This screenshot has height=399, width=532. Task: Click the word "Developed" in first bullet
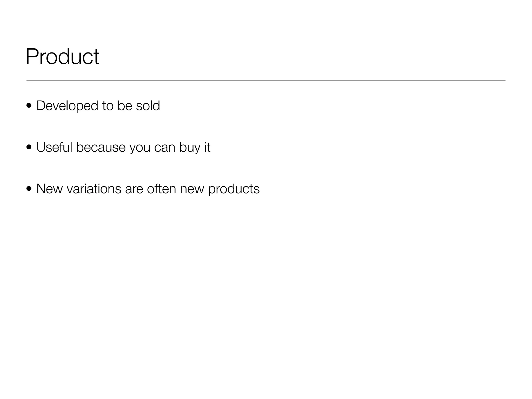point(67,106)
